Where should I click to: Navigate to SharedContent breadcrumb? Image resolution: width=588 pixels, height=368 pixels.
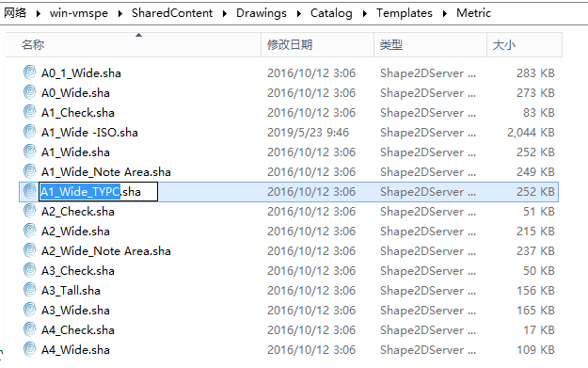point(172,13)
